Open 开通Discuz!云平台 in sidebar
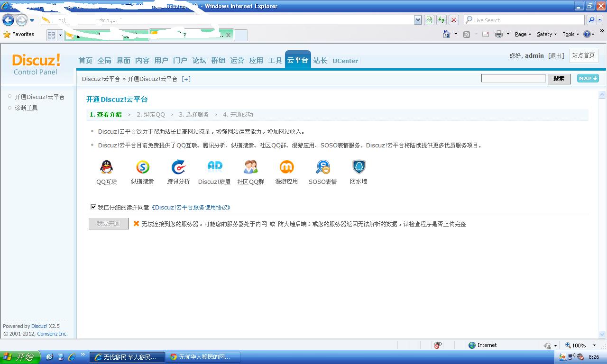The width and height of the screenshot is (607, 364). click(39, 97)
